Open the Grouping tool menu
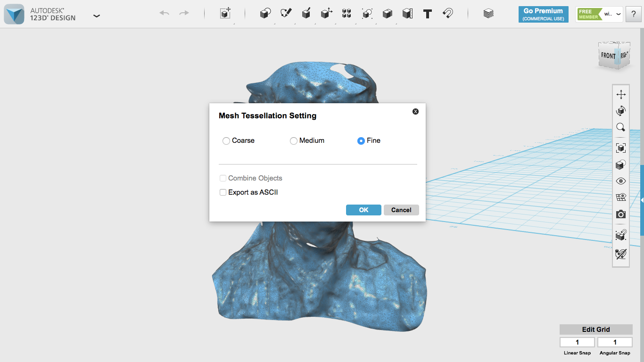The height and width of the screenshot is (362, 644). 367,13
